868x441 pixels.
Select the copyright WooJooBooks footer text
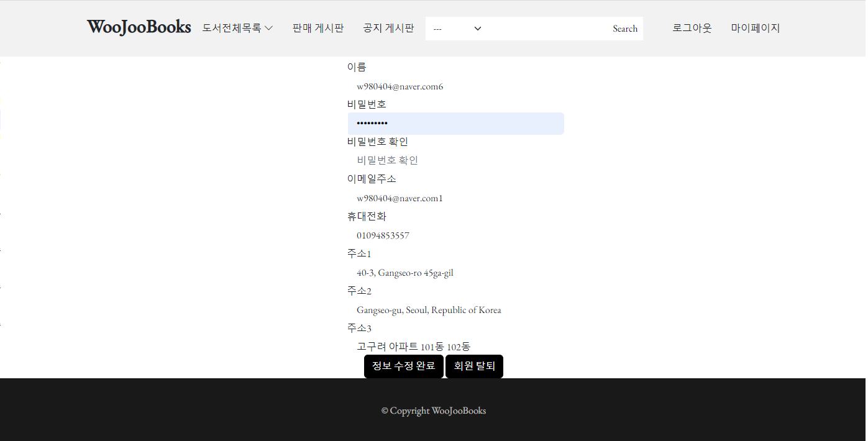[x=434, y=411]
